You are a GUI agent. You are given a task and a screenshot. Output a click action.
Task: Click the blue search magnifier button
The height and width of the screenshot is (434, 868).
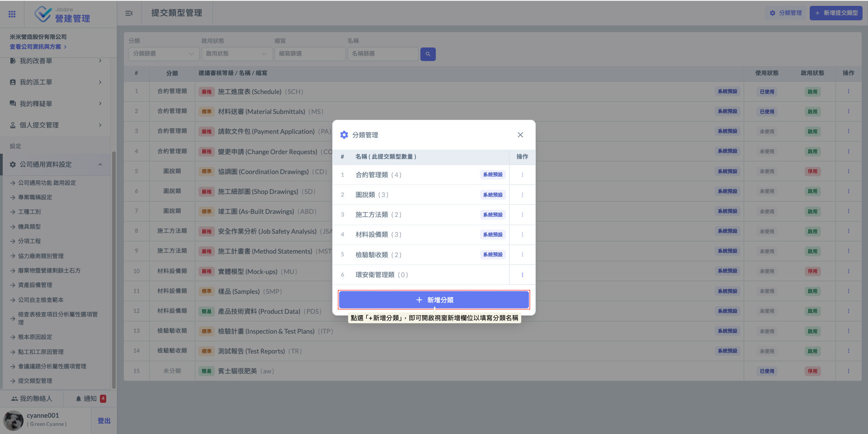pyautogui.click(x=428, y=54)
